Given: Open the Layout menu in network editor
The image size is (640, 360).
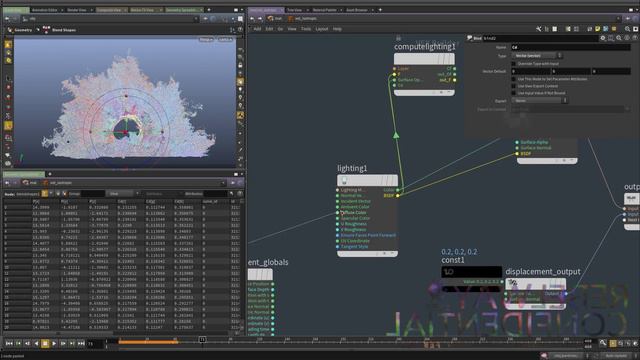Looking at the screenshot, I should coord(322,29).
